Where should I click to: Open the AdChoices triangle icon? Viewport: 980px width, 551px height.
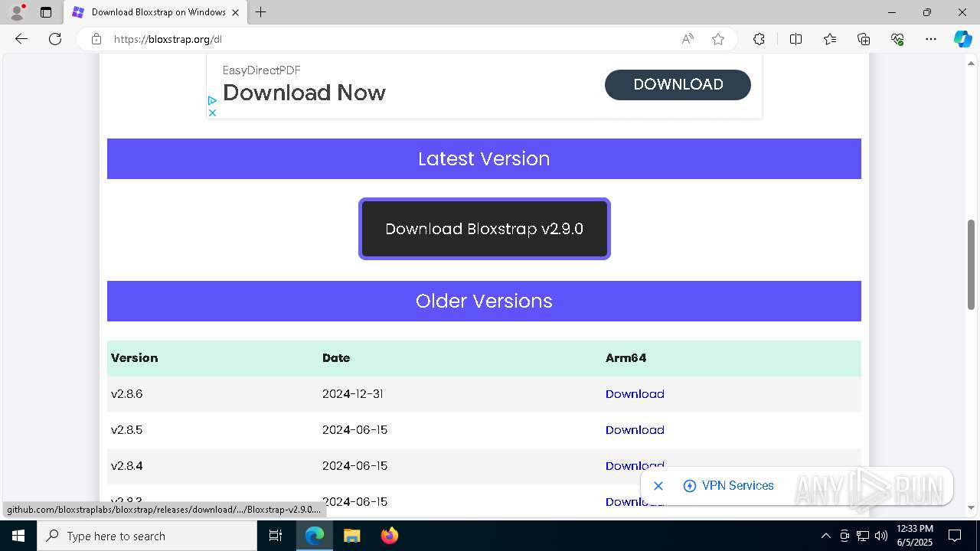point(212,100)
